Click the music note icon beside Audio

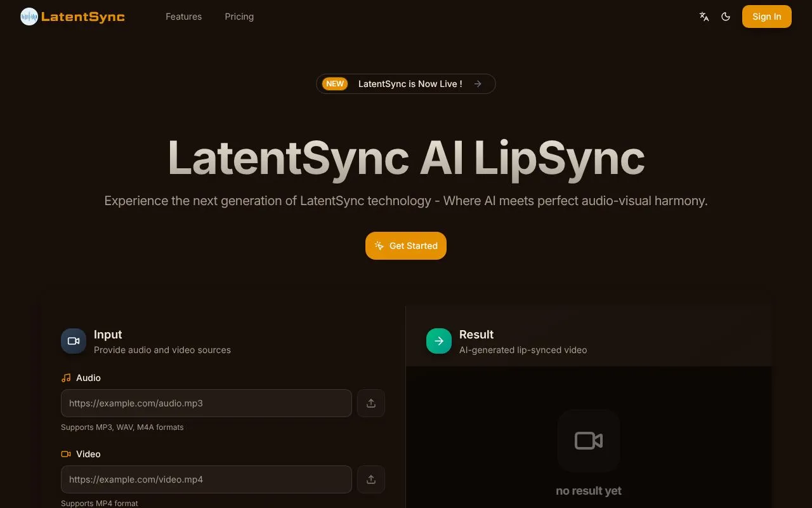pos(66,378)
